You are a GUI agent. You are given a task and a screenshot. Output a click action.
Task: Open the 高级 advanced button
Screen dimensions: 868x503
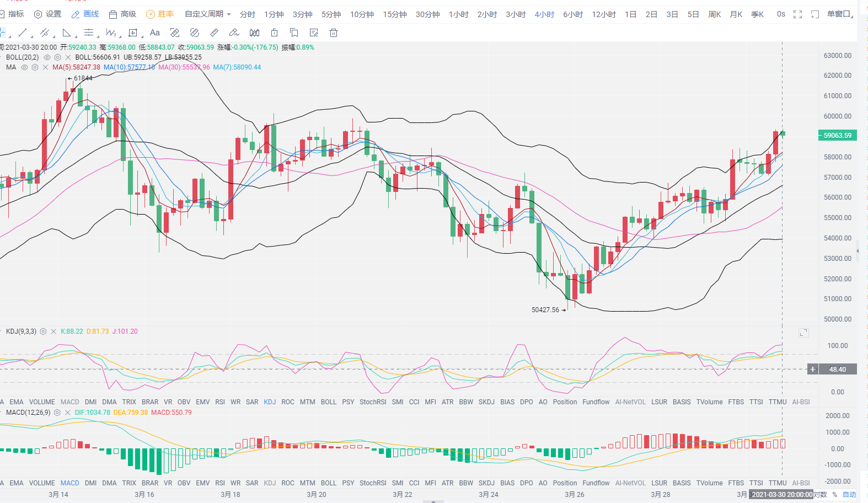point(122,14)
